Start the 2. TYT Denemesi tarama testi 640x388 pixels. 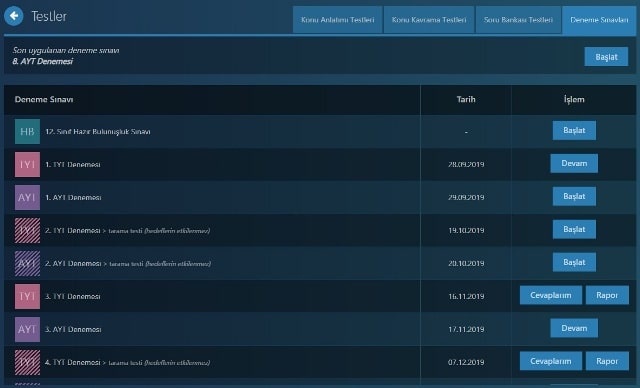[574, 229]
